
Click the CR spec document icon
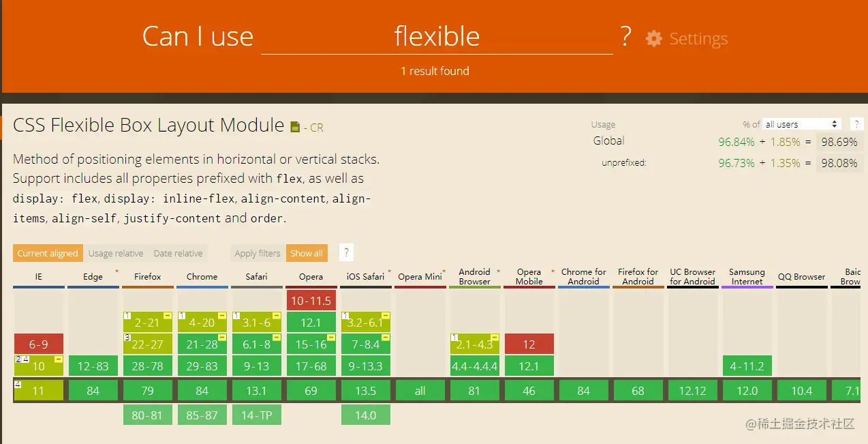pos(294,127)
